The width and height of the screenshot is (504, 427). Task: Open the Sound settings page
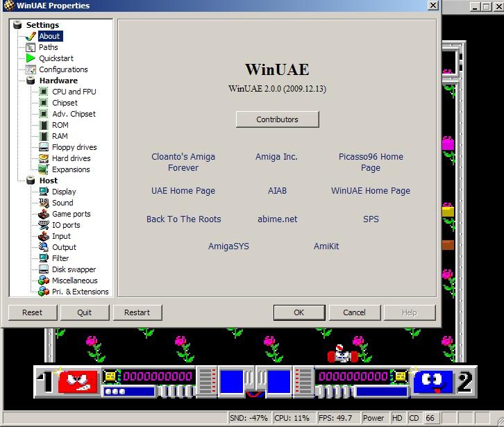click(62, 203)
